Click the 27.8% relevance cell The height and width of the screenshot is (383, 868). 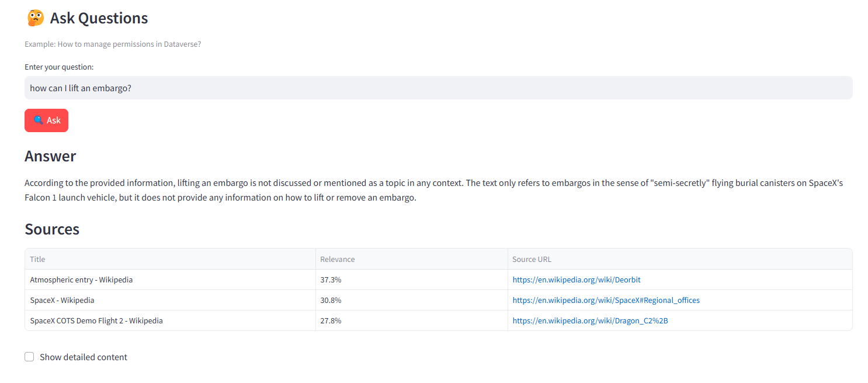(331, 321)
